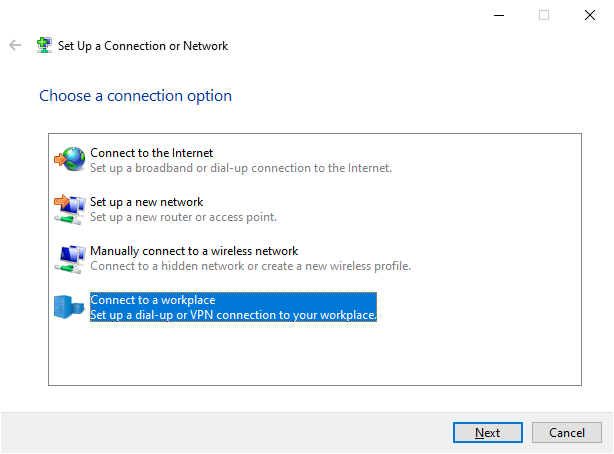The height and width of the screenshot is (454, 614).
Task: Select the Set up a new network title
Action: tap(146, 201)
